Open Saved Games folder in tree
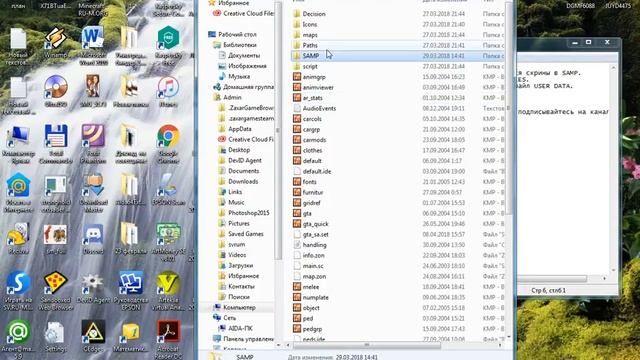Image resolution: width=640 pixels, height=360 pixels. [x=245, y=234]
